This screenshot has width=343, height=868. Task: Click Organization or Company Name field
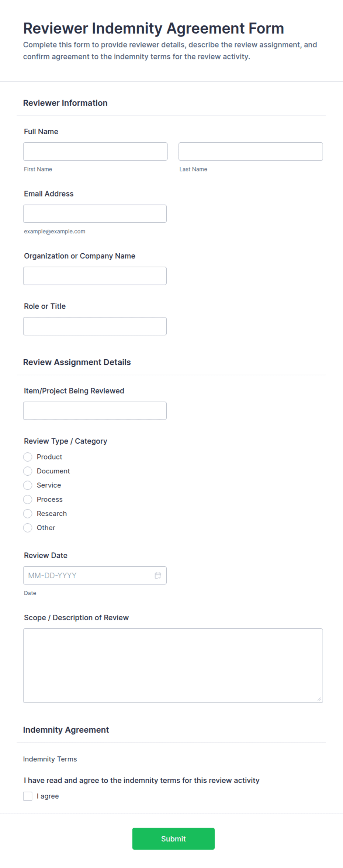pos(95,276)
